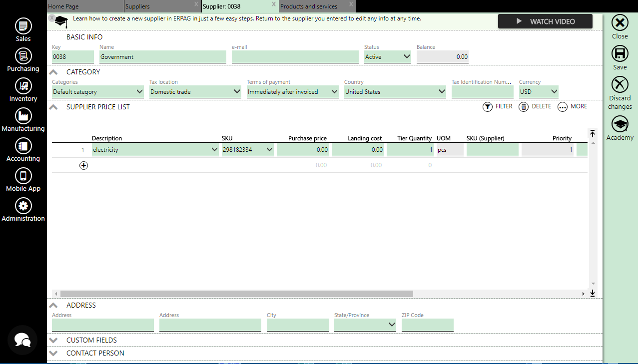Switch to the Suppliers tab
The height and width of the screenshot is (364, 638).
click(x=162, y=6)
